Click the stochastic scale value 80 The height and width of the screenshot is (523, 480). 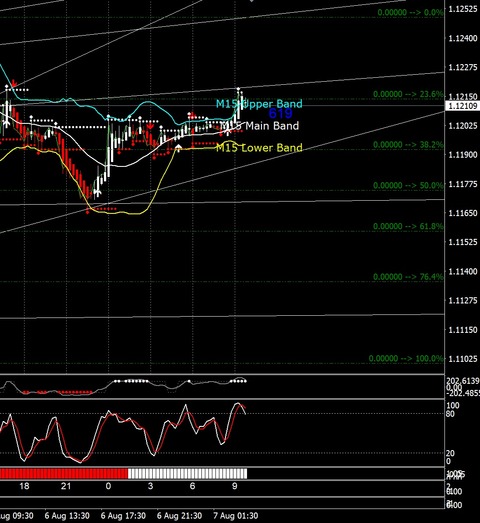pos(450,414)
